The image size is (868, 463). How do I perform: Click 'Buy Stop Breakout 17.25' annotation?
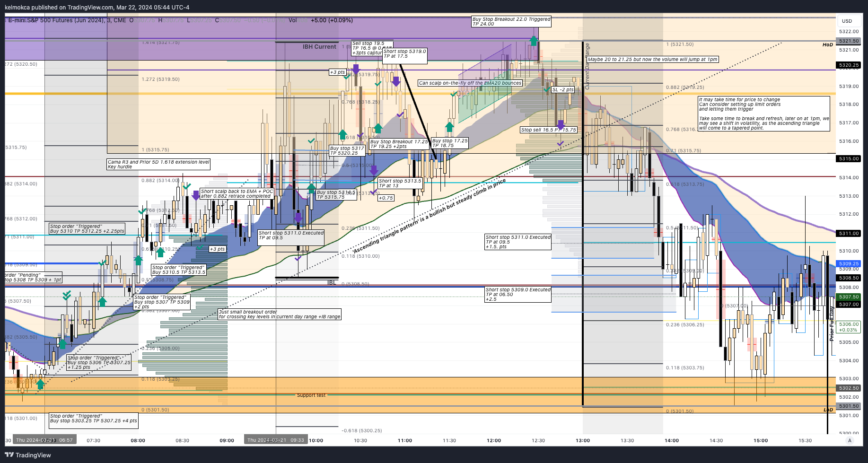coord(399,144)
